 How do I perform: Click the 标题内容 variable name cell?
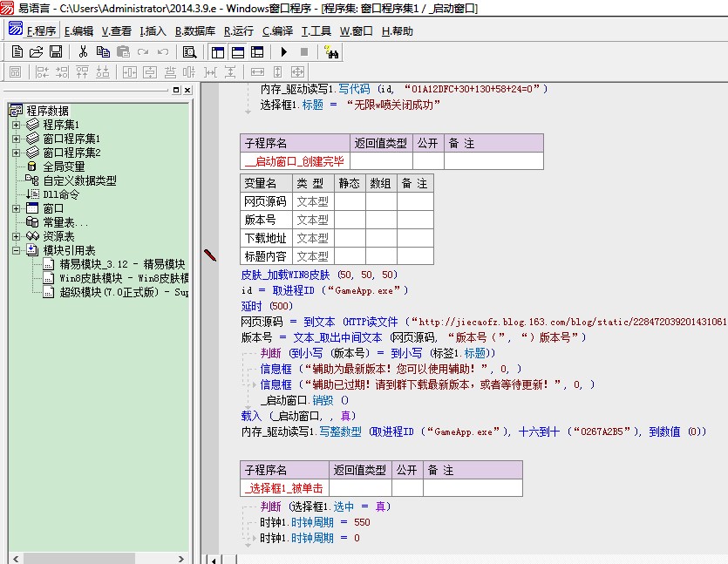click(x=266, y=256)
